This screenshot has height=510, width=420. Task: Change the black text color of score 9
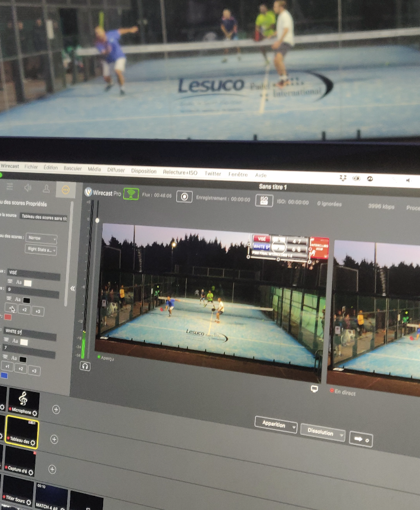[26, 300]
